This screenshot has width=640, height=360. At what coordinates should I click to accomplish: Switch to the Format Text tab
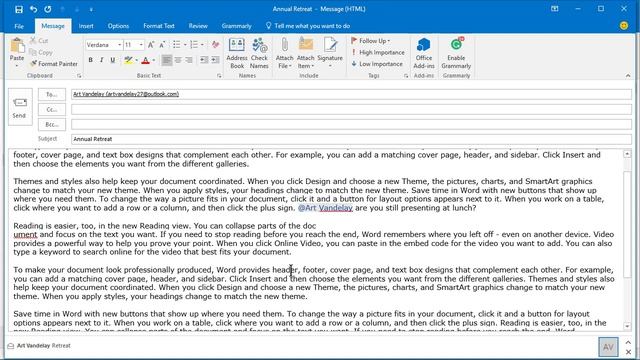click(x=159, y=26)
